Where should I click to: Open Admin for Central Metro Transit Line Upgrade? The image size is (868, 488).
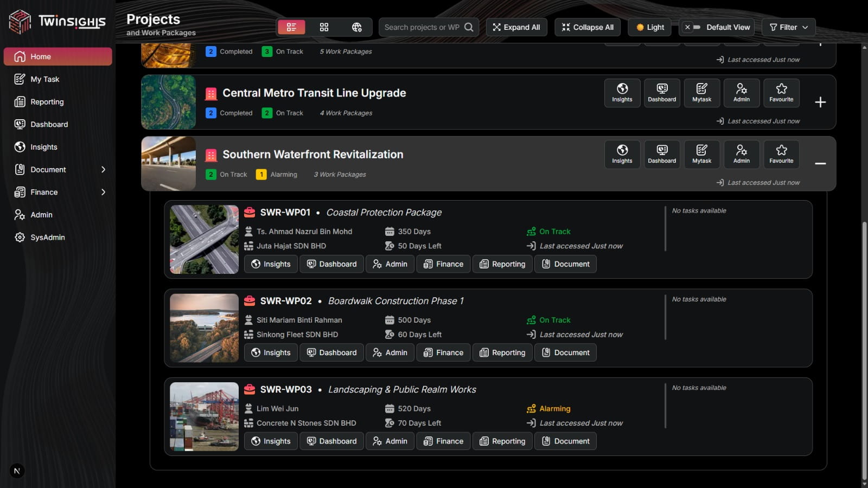(x=741, y=93)
